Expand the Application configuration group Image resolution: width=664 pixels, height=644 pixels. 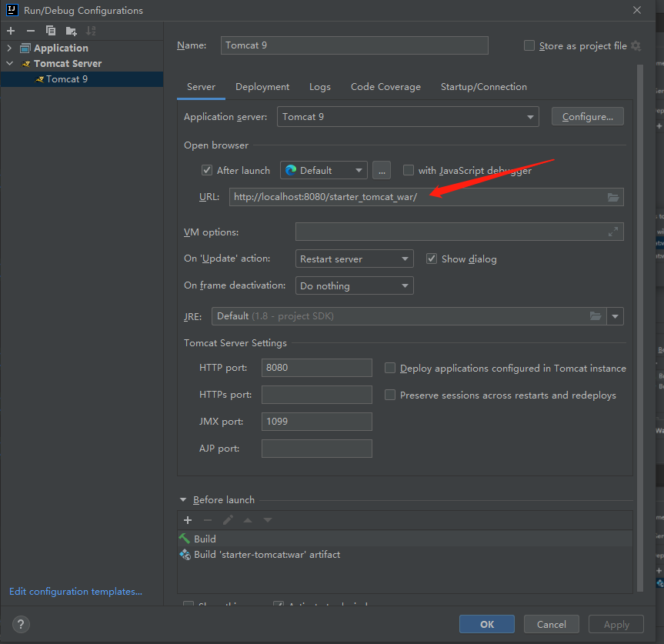[x=9, y=48]
